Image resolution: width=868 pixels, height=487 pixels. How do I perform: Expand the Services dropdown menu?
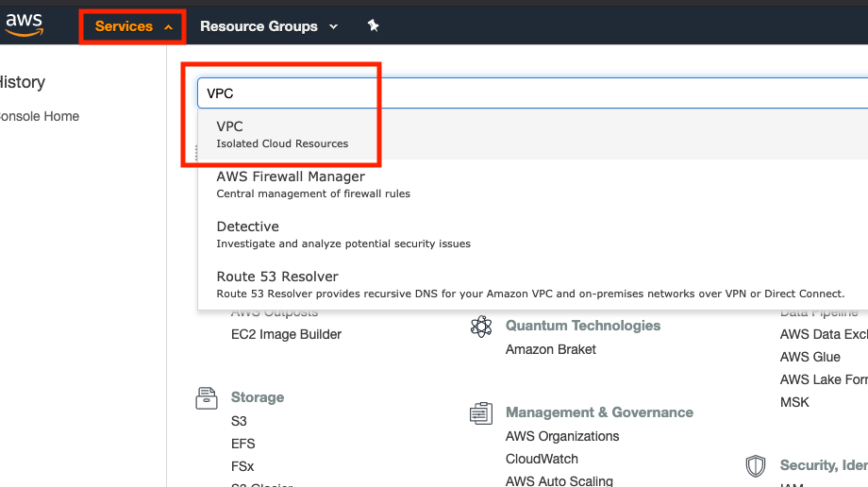133,26
